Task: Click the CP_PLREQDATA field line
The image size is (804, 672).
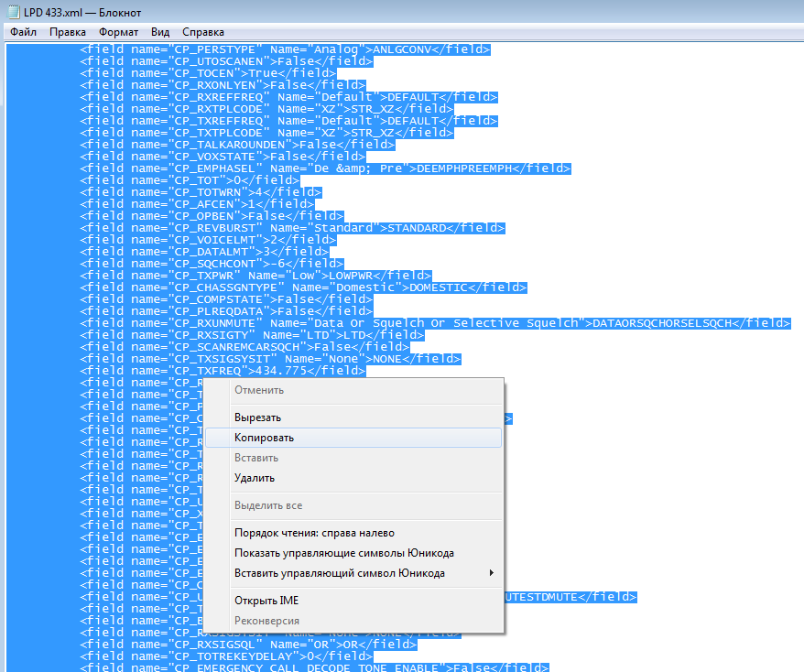Action: tap(226, 311)
